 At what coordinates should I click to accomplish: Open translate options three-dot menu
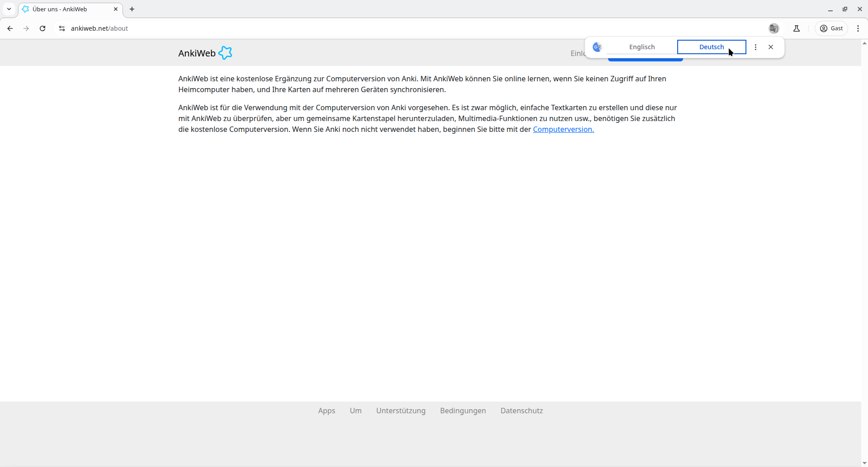click(755, 47)
